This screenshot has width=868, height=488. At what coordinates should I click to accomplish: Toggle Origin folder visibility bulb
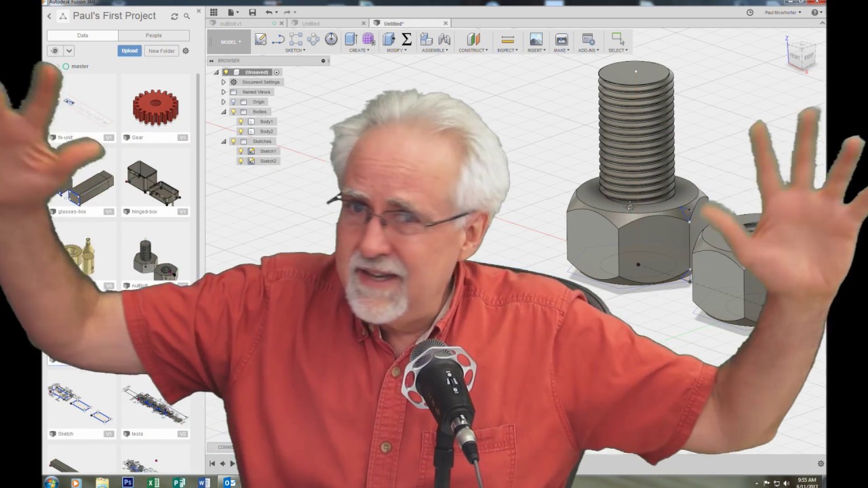(233, 102)
